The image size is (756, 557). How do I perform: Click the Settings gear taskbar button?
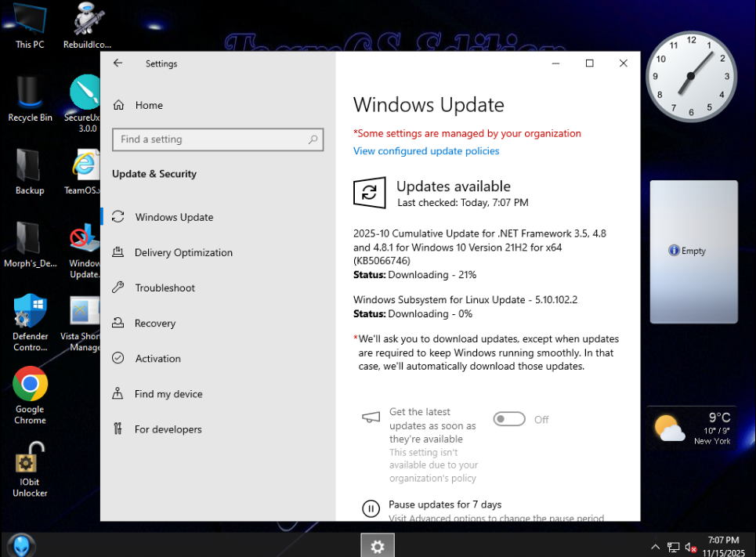pyautogui.click(x=378, y=545)
